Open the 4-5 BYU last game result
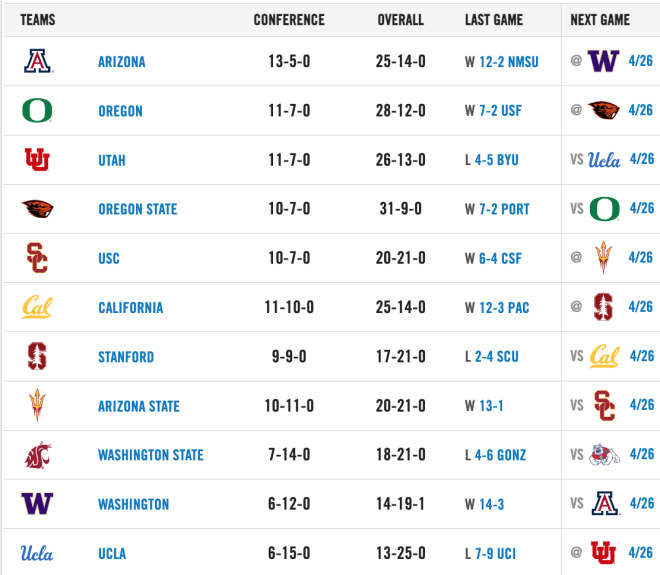Image resolution: width=660 pixels, height=575 pixels. pos(497,160)
